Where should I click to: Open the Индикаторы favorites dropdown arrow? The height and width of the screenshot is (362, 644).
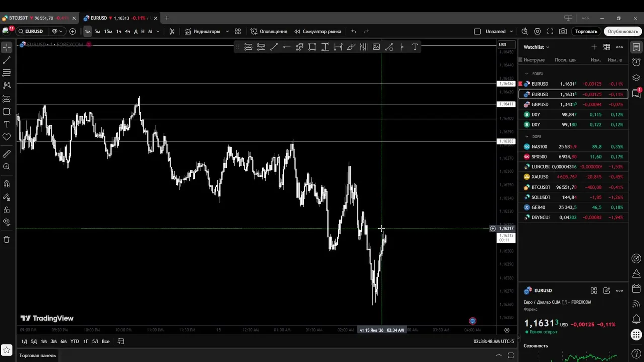(x=227, y=31)
